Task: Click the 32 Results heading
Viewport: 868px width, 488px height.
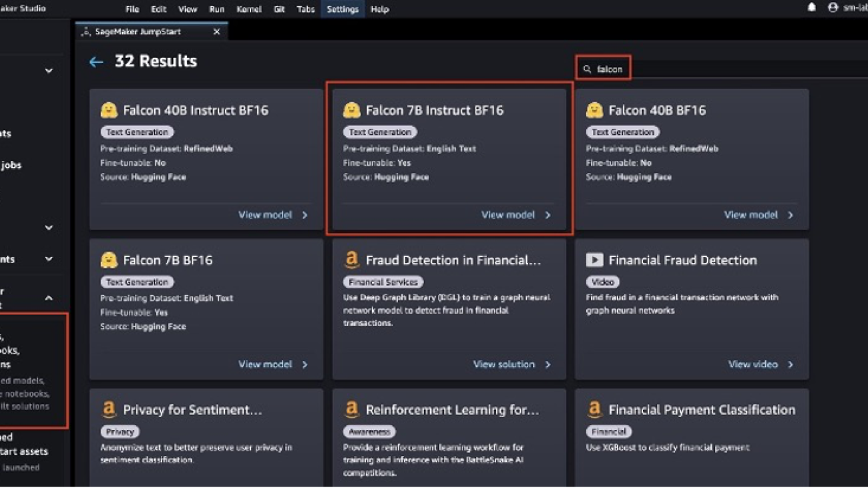Action: [156, 61]
